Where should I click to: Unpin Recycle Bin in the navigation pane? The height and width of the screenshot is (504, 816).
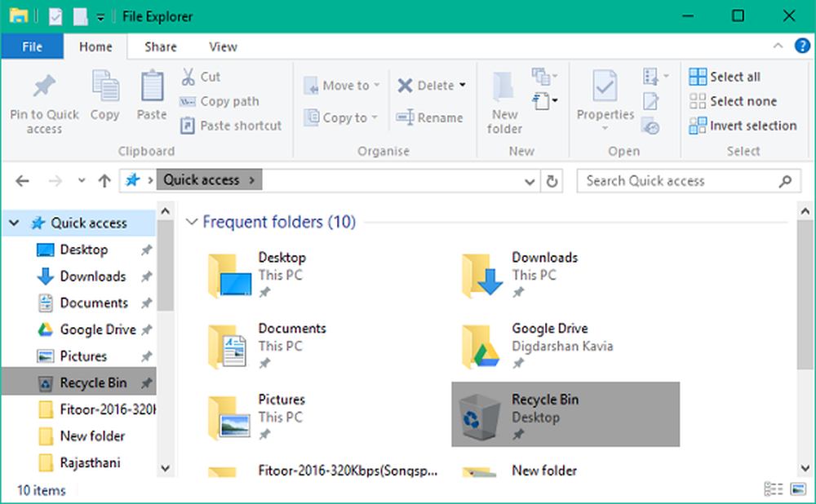(146, 383)
